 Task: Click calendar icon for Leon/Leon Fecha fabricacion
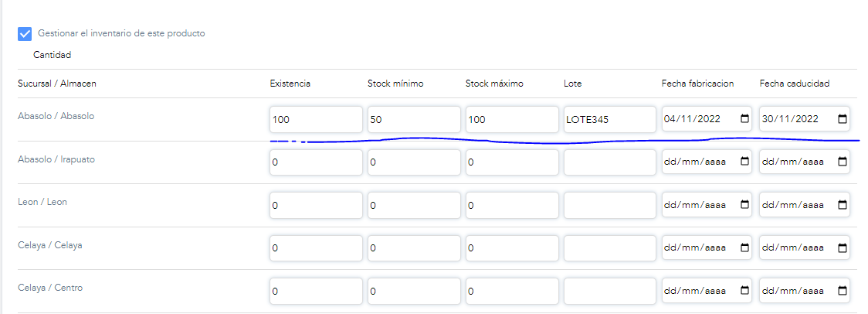[x=744, y=205]
